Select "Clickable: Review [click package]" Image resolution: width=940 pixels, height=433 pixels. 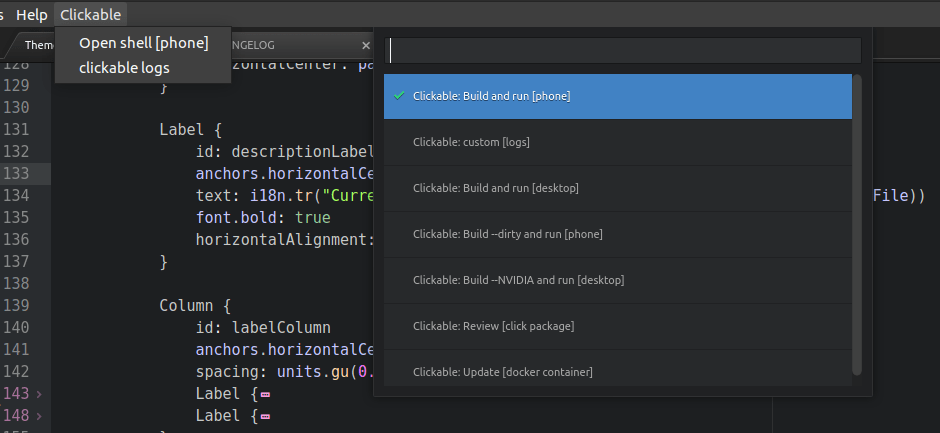617,326
